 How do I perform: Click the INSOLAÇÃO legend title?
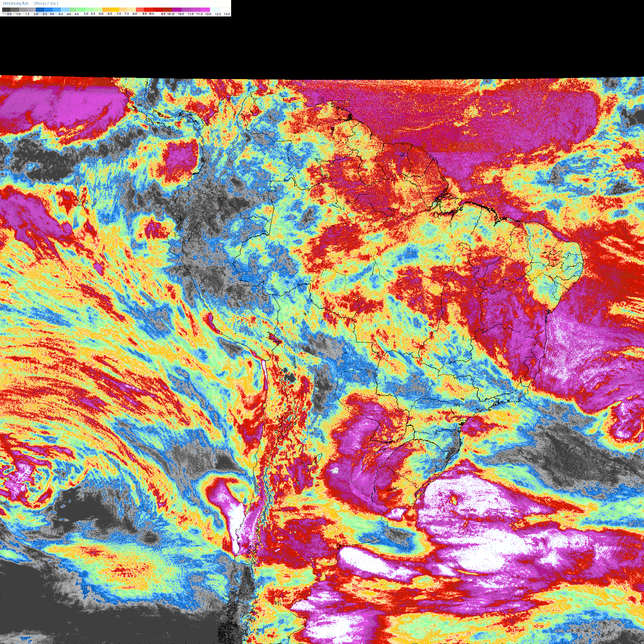16,3
